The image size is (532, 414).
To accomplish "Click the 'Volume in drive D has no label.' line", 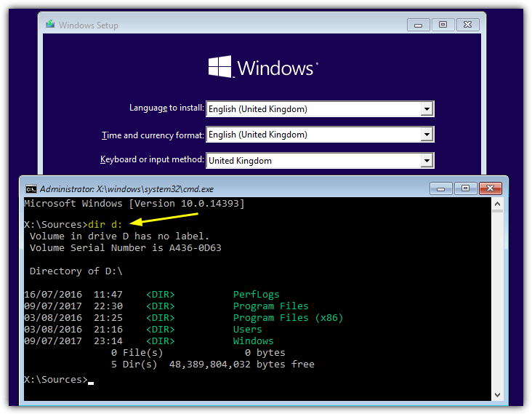I will tap(119, 236).
